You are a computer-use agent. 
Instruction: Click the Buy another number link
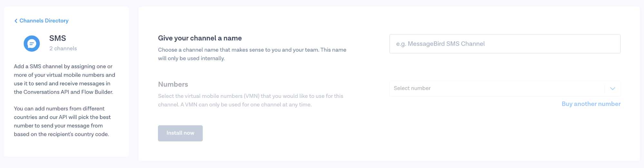click(x=591, y=104)
